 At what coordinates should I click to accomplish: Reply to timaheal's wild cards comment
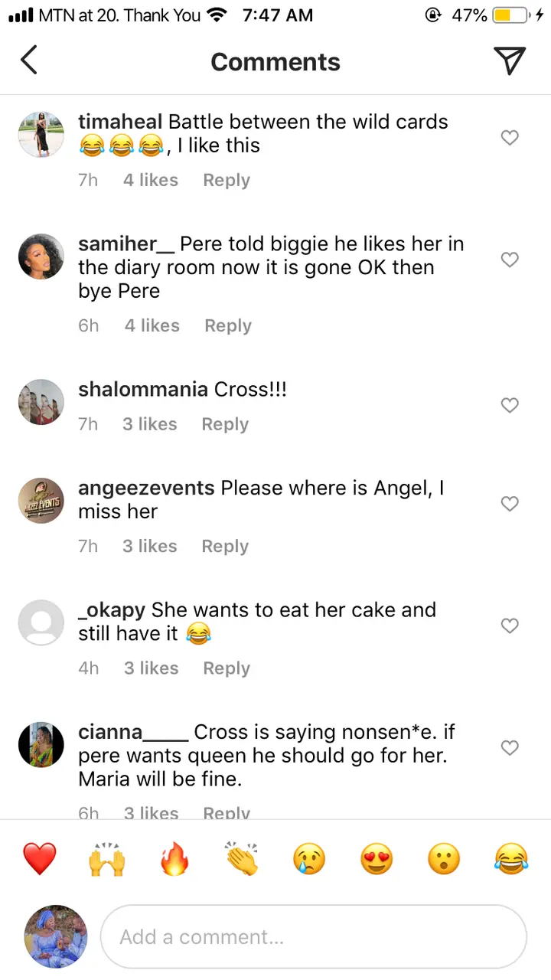pos(227,181)
